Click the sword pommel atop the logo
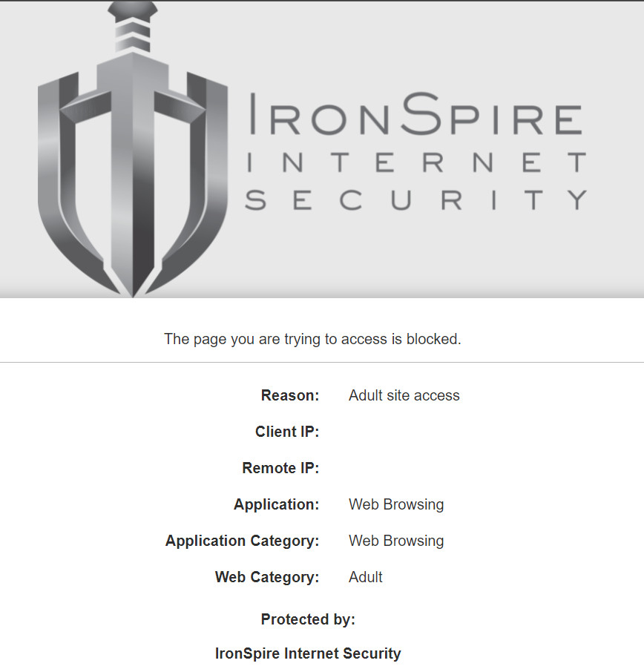The height and width of the screenshot is (669, 644). [x=132, y=13]
